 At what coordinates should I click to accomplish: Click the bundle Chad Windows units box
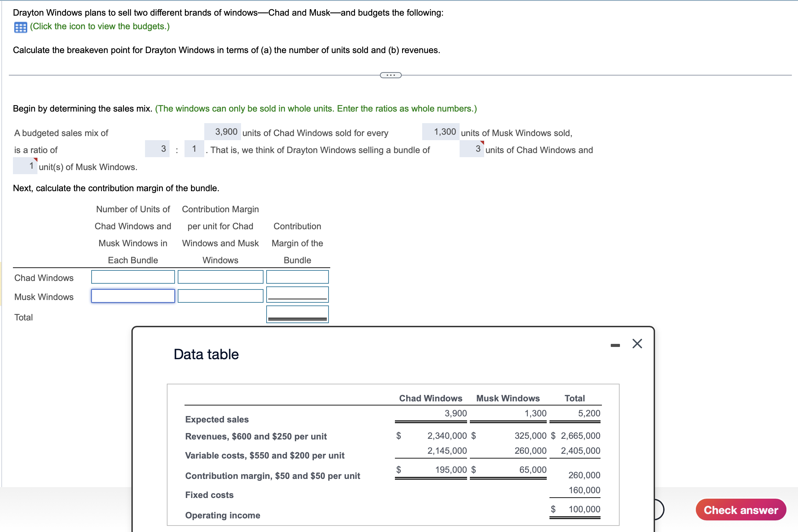point(472,149)
